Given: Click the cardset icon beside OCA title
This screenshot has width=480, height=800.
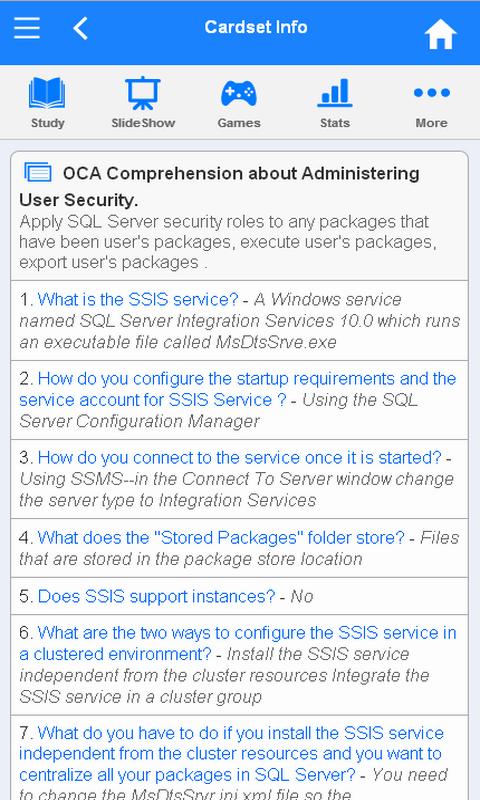Looking at the screenshot, I should pos(38,172).
